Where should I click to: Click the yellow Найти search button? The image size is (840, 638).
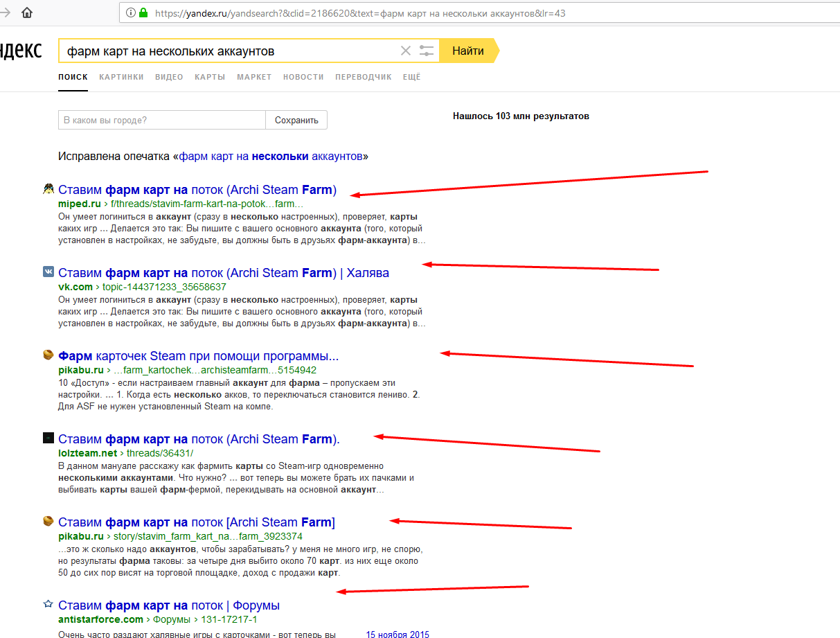click(468, 51)
